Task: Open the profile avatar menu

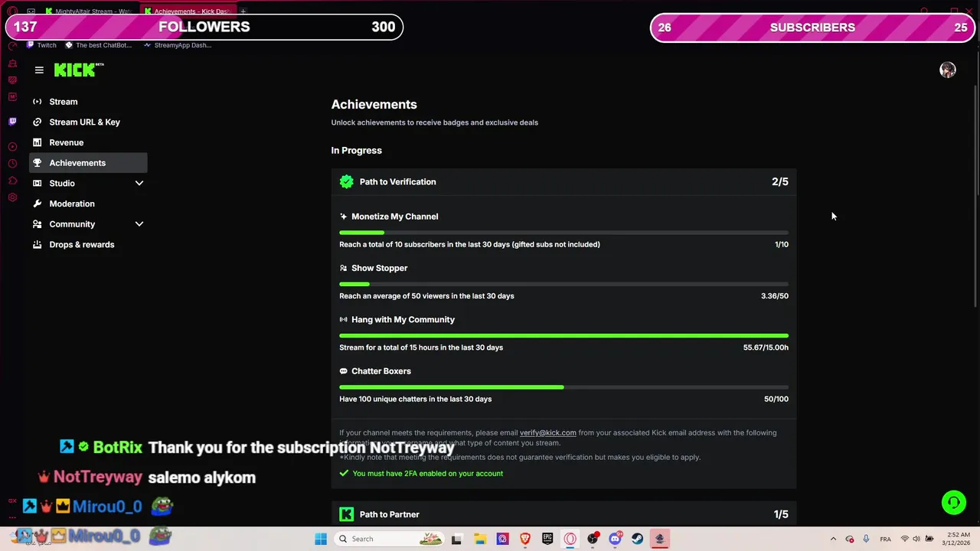Action: point(948,70)
